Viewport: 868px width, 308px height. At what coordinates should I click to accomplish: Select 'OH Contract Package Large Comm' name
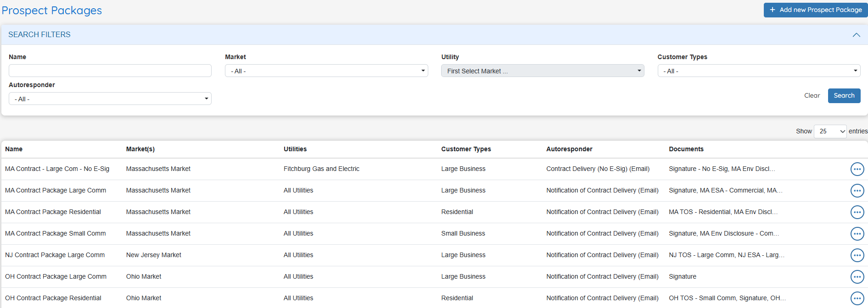coord(56,276)
